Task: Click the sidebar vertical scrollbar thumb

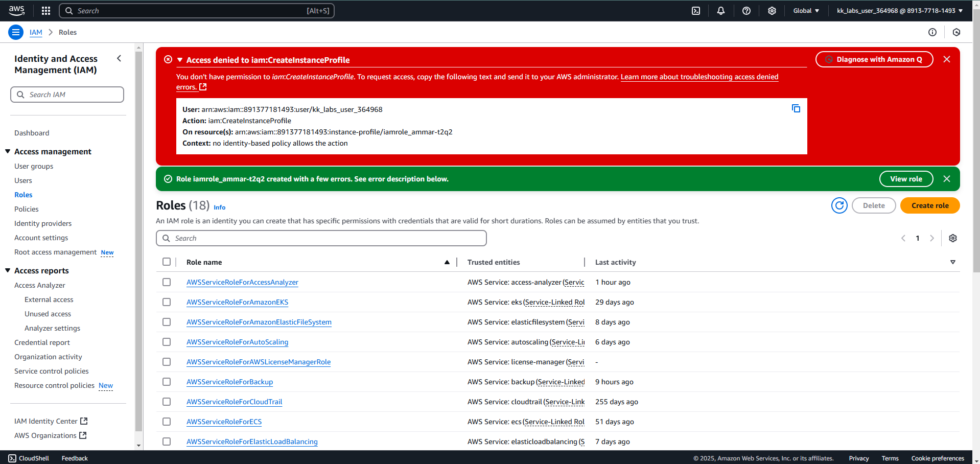Action: click(138, 241)
